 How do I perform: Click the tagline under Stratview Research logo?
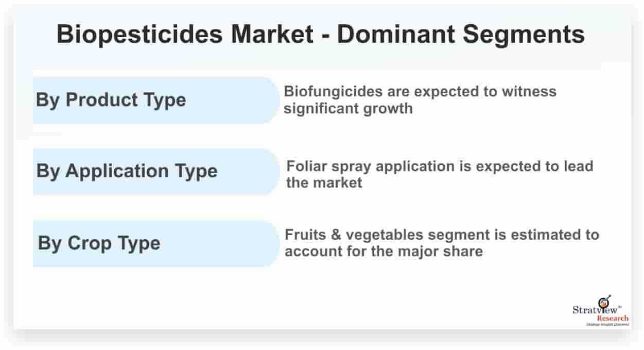[x=607, y=324]
